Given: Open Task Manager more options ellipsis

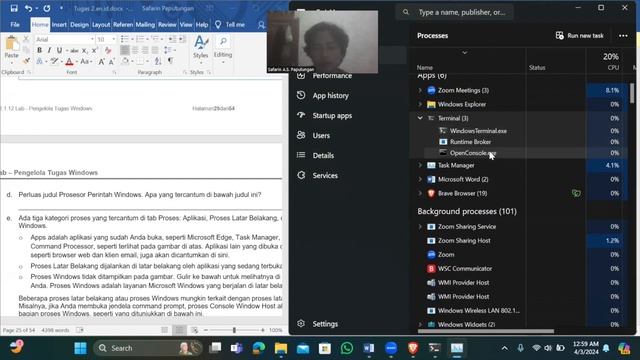Looking at the screenshot, I should tap(623, 36).
